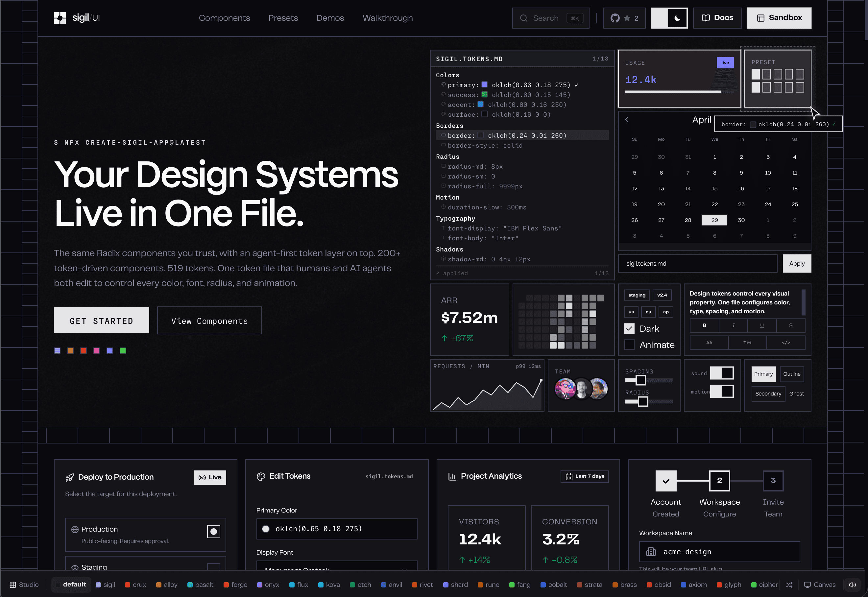Open the Presets nav menu item
This screenshot has width=868, height=597.
[283, 18]
